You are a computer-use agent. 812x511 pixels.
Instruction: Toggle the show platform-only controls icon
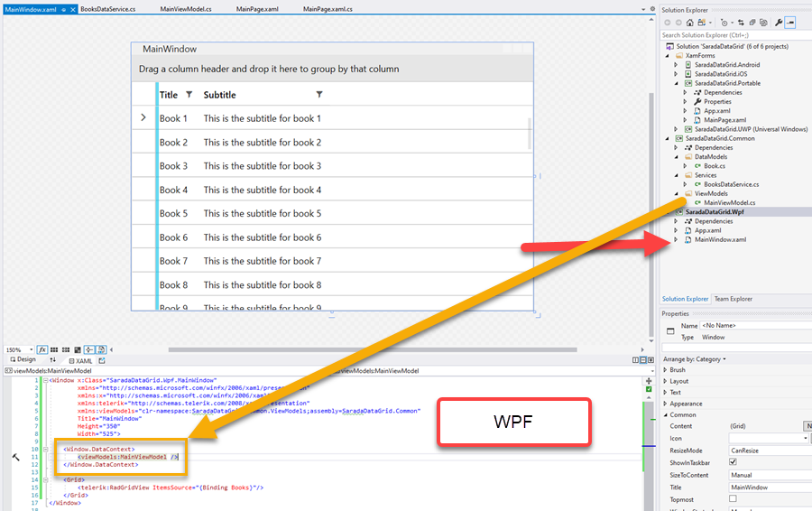[x=101, y=349]
